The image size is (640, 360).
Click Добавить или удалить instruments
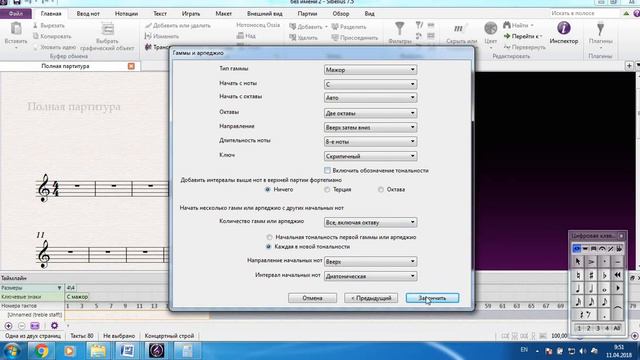click(x=178, y=25)
